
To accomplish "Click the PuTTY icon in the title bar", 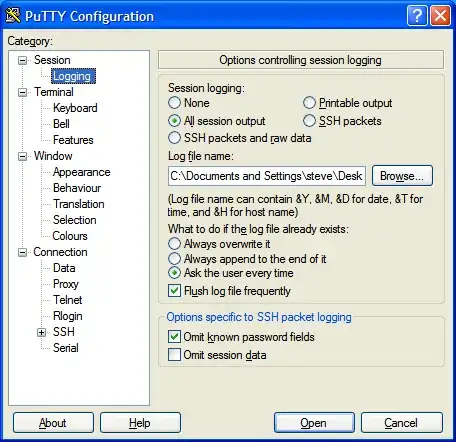I will (x=13, y=16).
